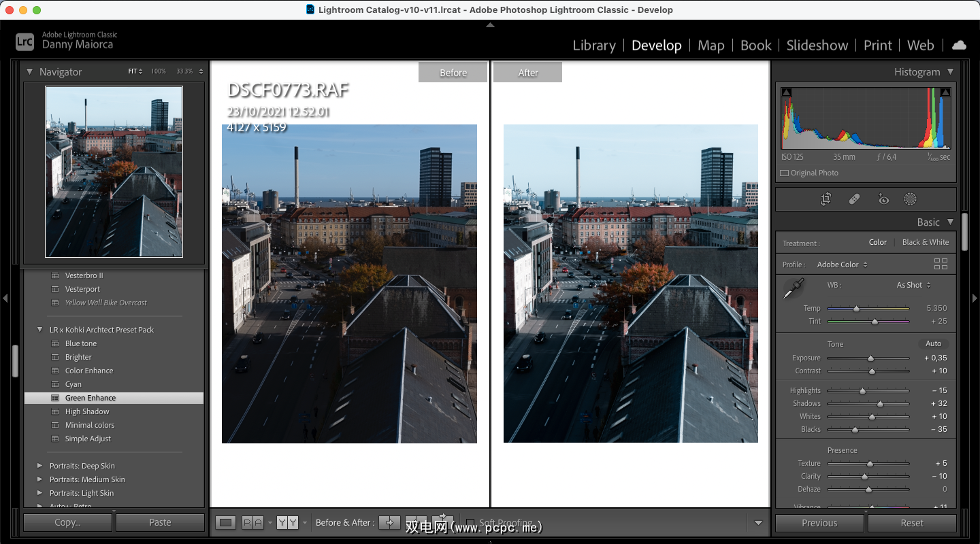The image size is (980, 544).
Task: Choose the Red Eye Correction tool
Action: [x=883, y=199]
